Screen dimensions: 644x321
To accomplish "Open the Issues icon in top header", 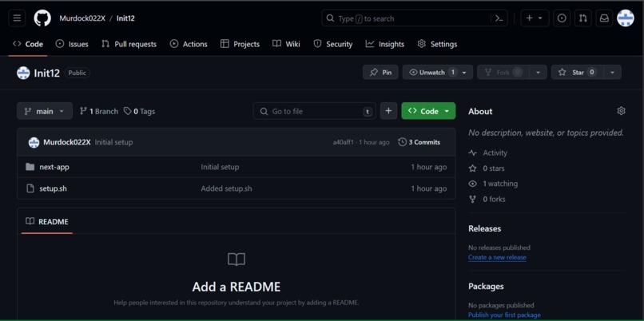I will point(562,18).
